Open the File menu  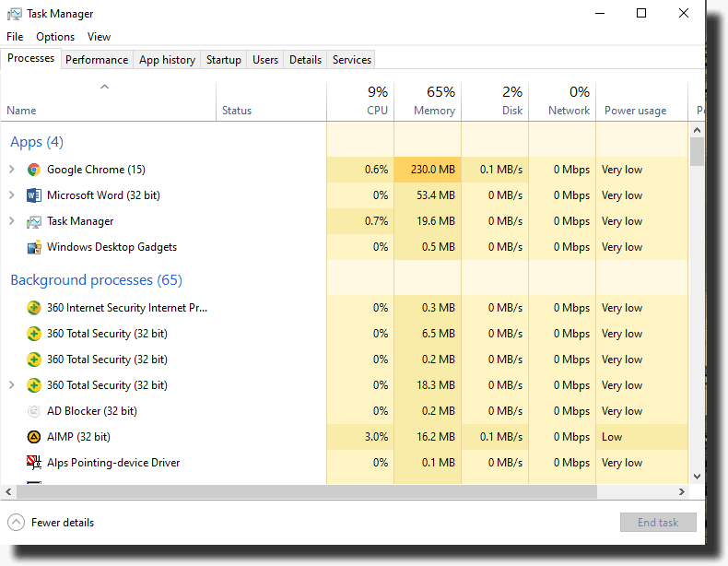coord(15,37)
